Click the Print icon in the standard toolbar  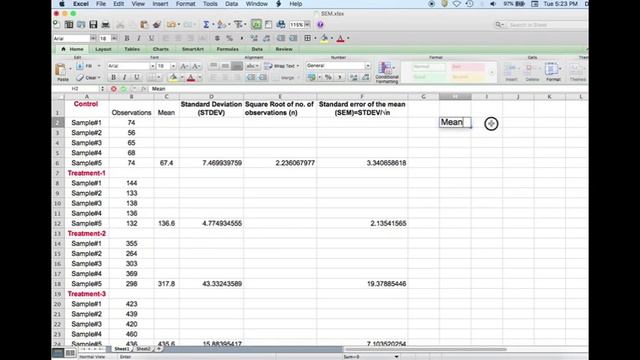106,25
